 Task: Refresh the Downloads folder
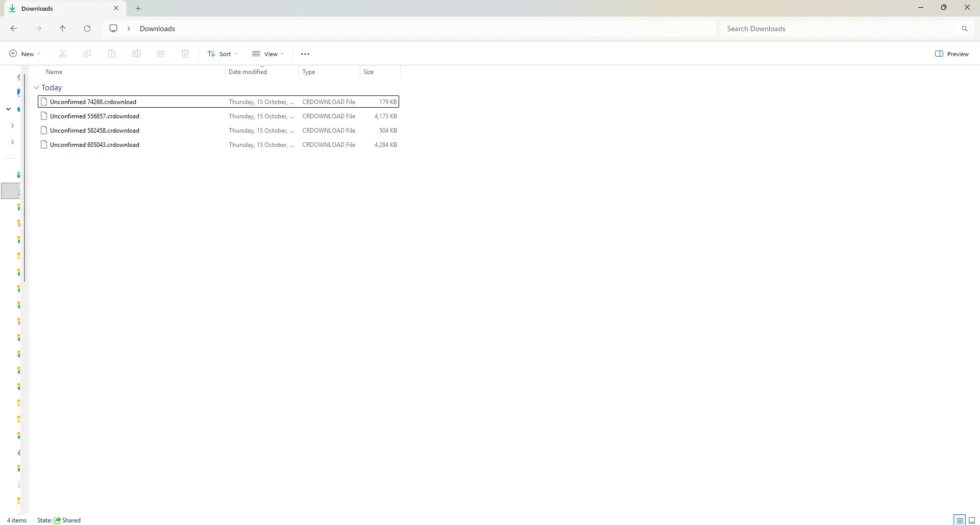click(87, 29)
